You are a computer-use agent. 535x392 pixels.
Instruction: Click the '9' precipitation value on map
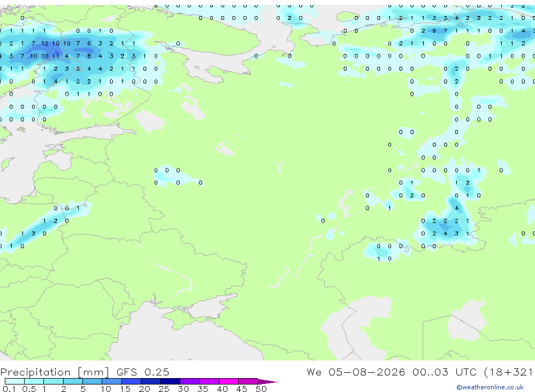(434, 30)
